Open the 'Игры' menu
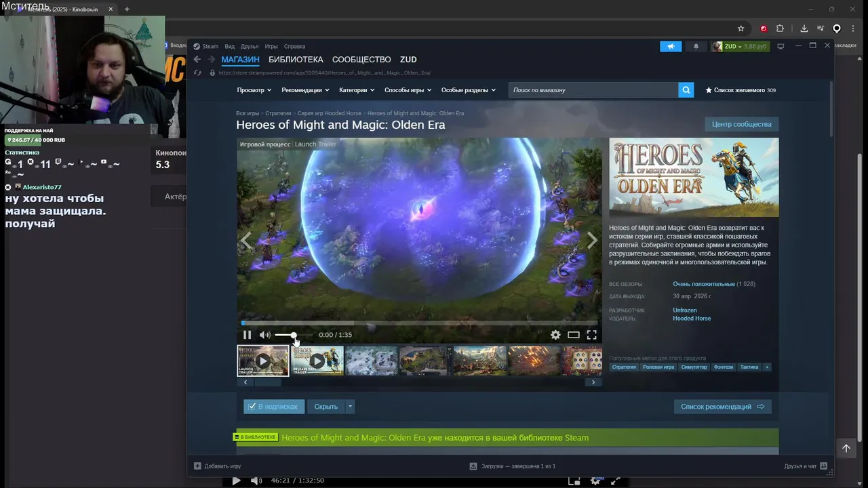The image size is (868, 488). coord(271,46)
